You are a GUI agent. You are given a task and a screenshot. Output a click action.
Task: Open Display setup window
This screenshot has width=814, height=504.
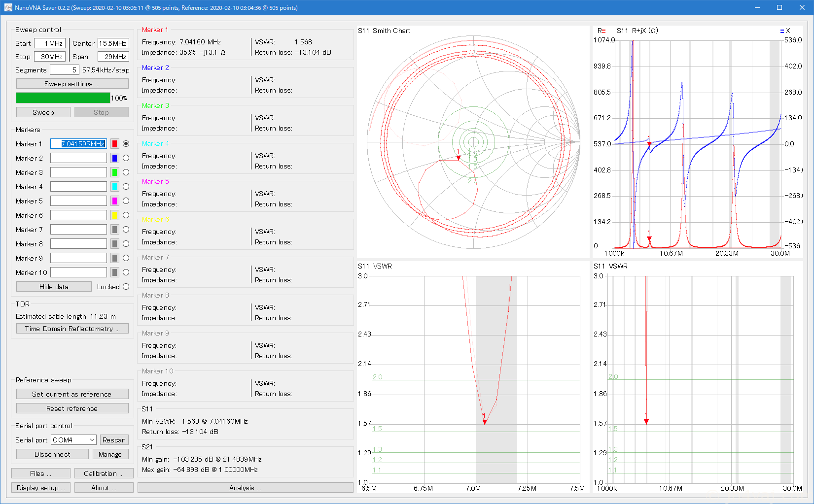click(41, 488)
